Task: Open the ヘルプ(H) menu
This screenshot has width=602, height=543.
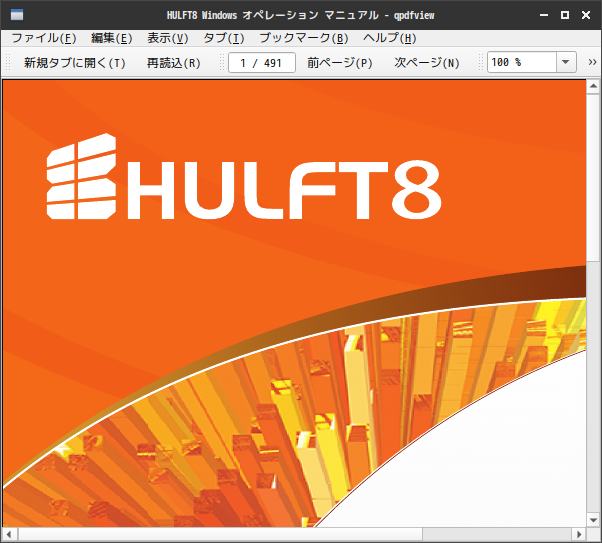Action: 389,38
